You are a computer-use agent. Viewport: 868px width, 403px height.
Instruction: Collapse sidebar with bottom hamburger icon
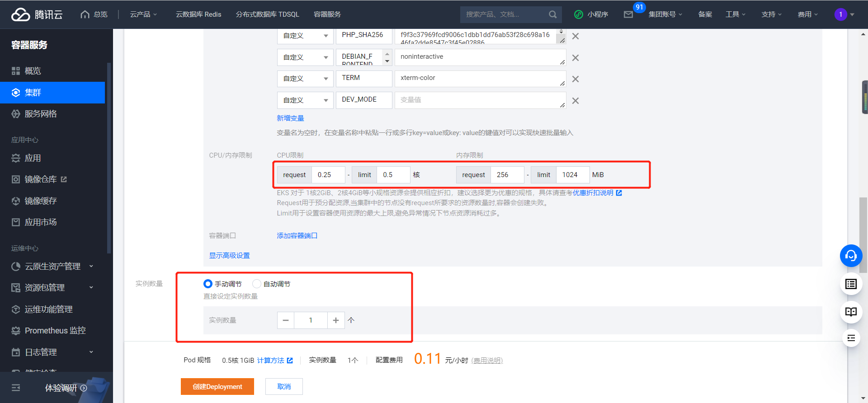pyautogui.click(x=16, y=388)
